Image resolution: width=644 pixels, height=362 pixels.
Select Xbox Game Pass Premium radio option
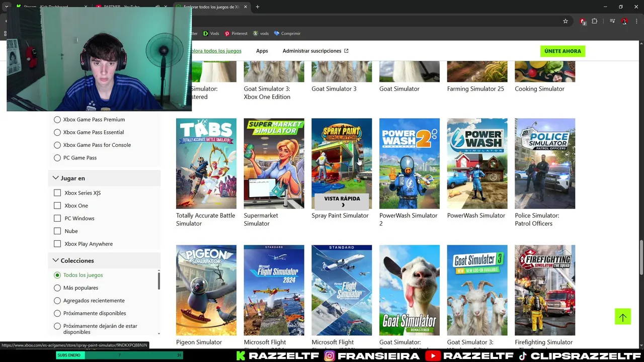coord(57,120)
